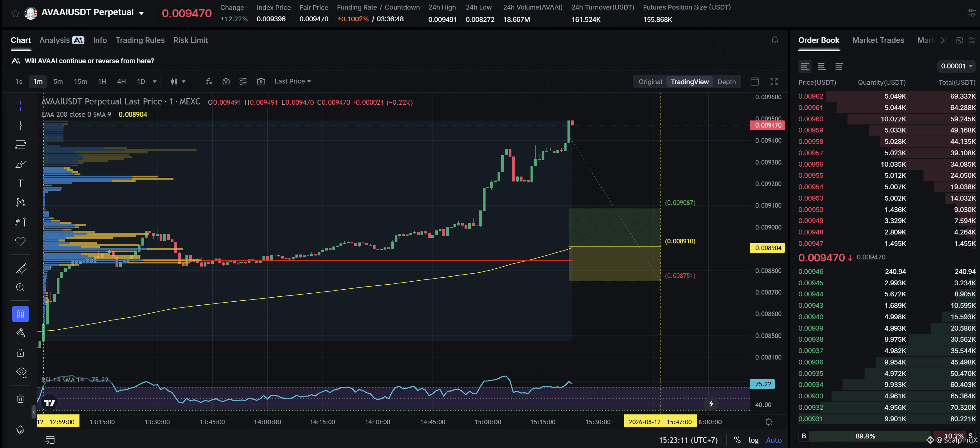Open the indicators fx menu
This screenshot has width=980, height=448.
(209, 81)
